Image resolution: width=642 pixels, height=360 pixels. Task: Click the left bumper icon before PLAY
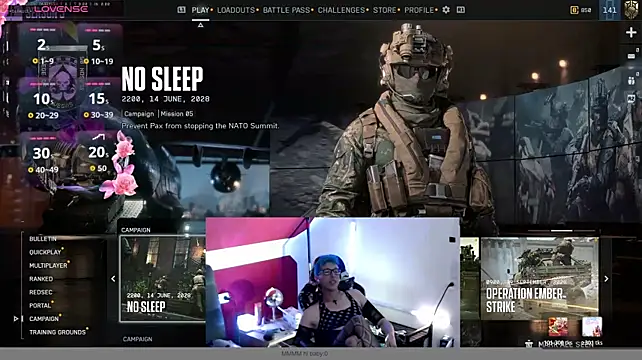click(x=181, y=9)
